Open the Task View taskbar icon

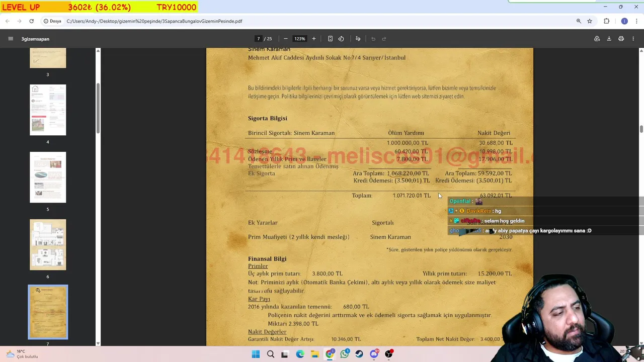(285, 354)
